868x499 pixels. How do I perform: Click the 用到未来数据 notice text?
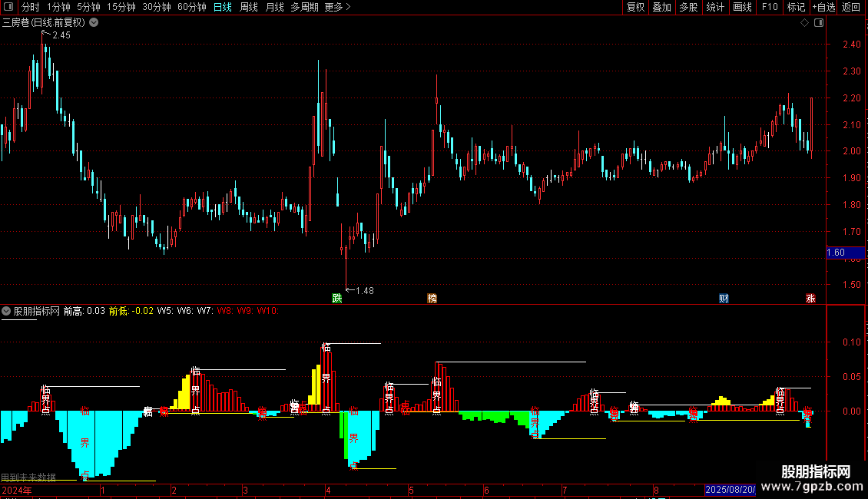point(28,477)
